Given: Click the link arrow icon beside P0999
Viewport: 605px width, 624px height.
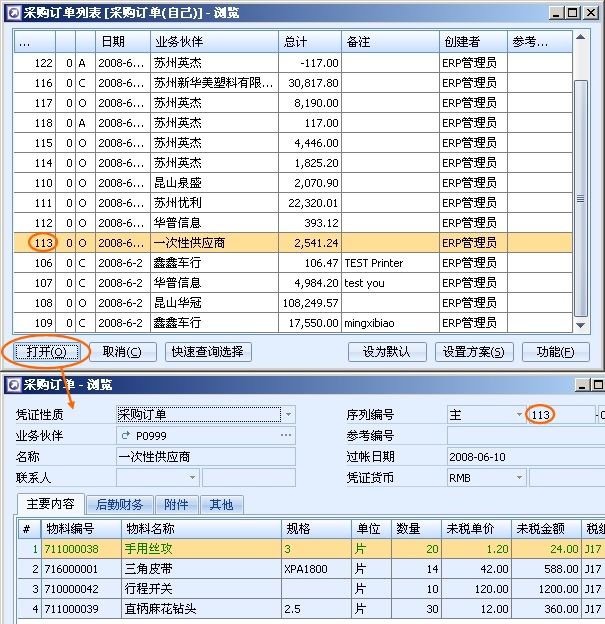Looking at the screenshot, I should click(125, 436).
